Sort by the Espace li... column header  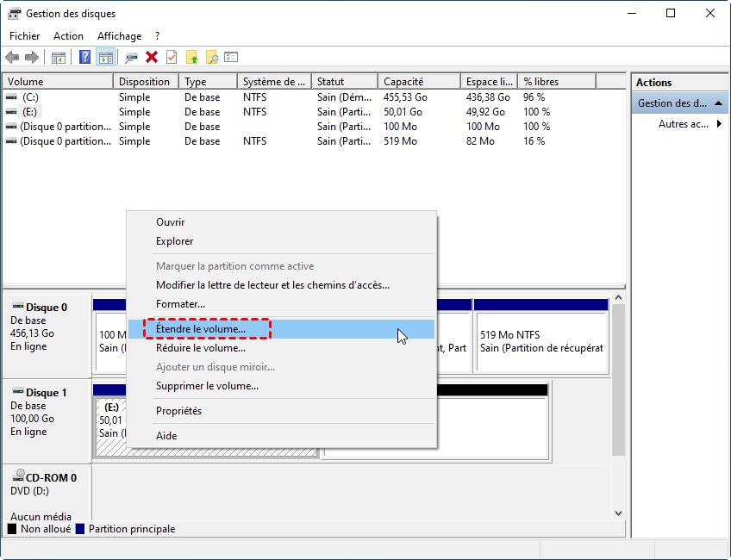[x=489, y=82]
